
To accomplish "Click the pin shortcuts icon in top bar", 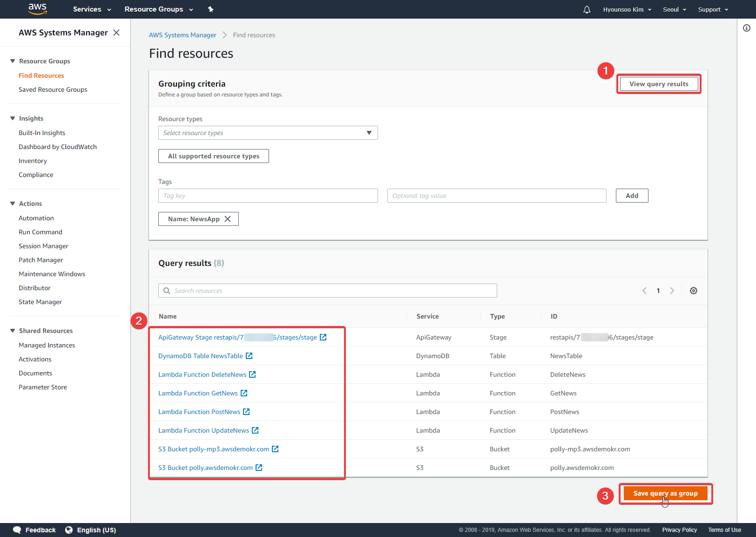I will [x=210, y=9].
